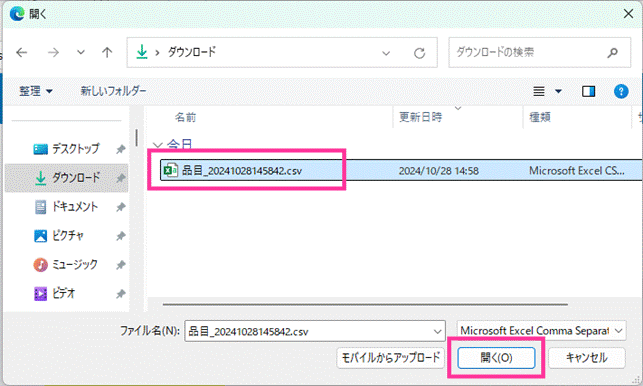This screenshot has height=386, width=643.
Task: Go back with the left arrow
Action: (22, 53)
